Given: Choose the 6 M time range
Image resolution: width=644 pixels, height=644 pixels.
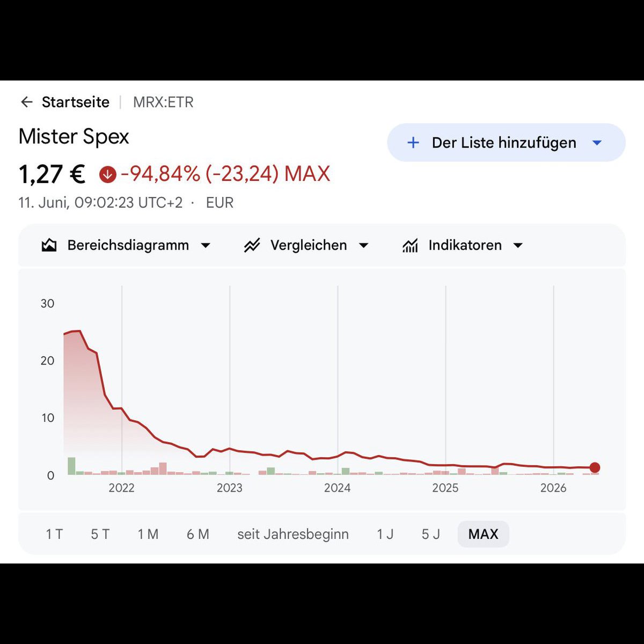Looking at the screenshot, I should [x=198, y=534].
